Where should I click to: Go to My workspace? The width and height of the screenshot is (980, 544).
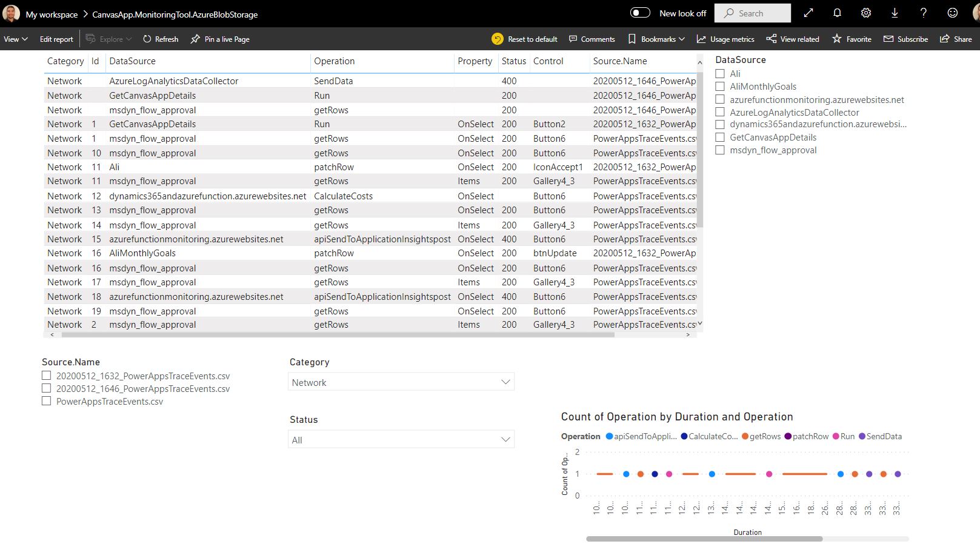tap(52, 14)
